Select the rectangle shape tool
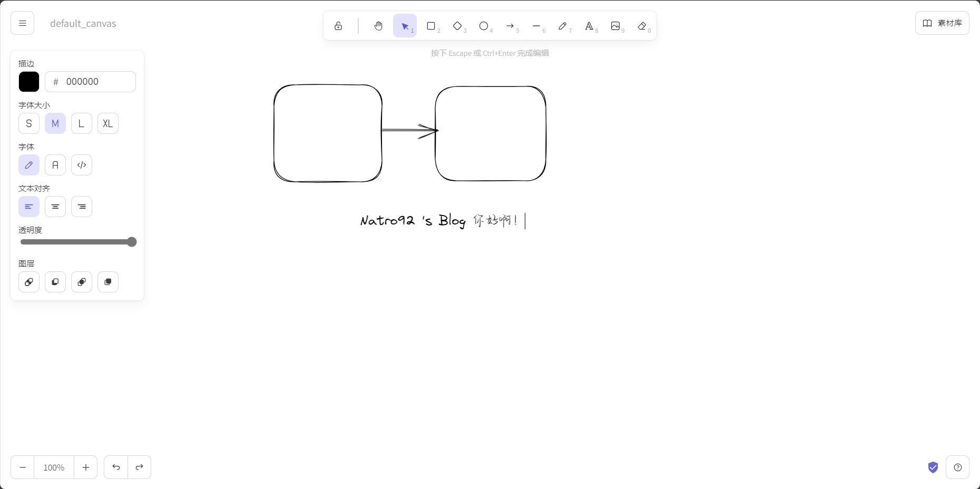 pyautogui.click(x=431, y=26)
